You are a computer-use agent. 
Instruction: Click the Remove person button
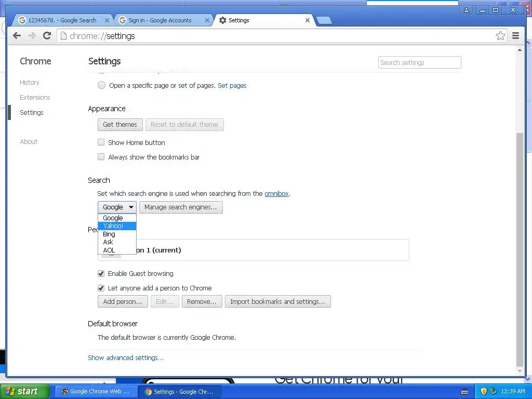point(202,302)
